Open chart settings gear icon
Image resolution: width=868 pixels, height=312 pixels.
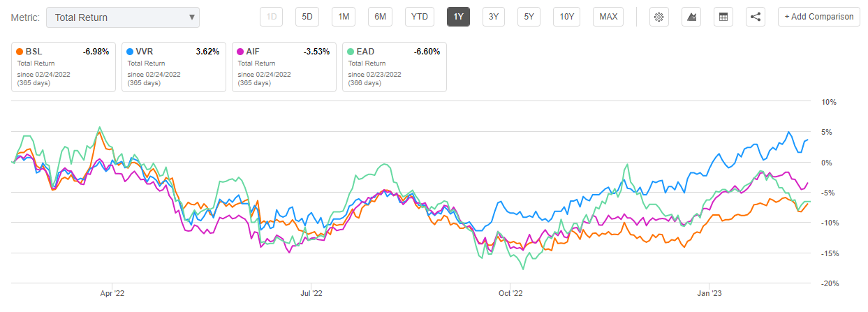click(658, 17)
